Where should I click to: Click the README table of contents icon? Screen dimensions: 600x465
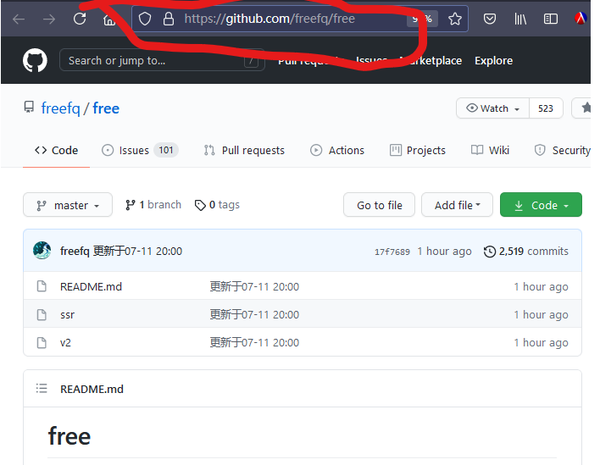click(x=41, y=388)
